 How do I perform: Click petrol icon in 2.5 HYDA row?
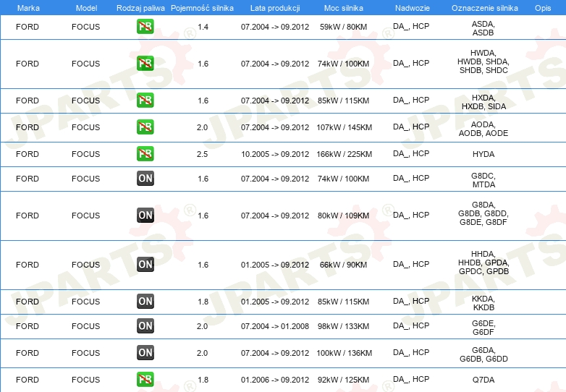(x=145, y=153)
